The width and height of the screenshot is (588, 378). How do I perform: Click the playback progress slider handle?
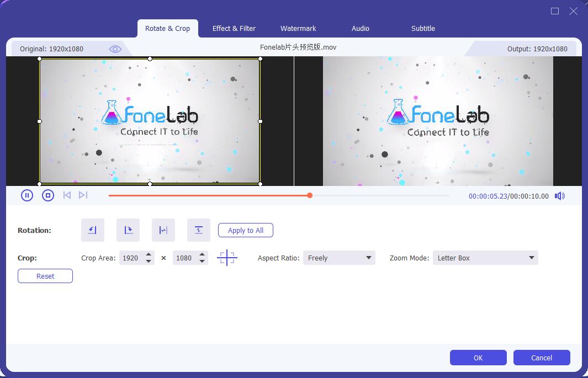point(310,195)
